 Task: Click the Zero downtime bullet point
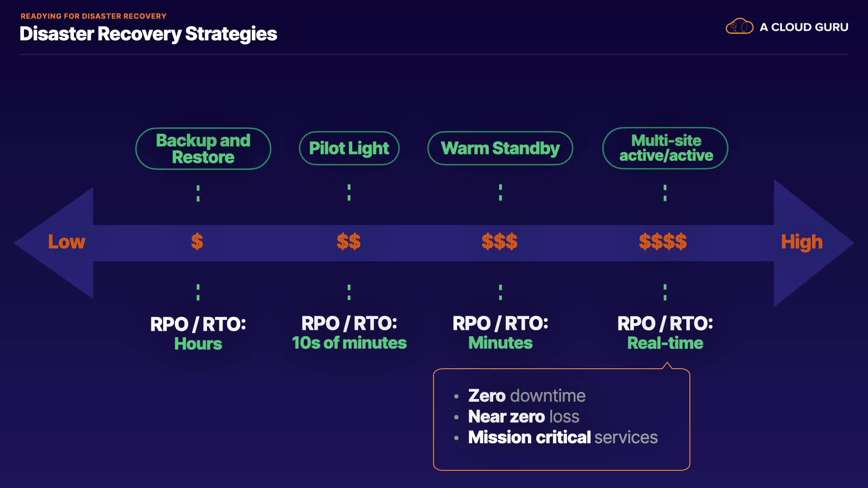(527, 396)
